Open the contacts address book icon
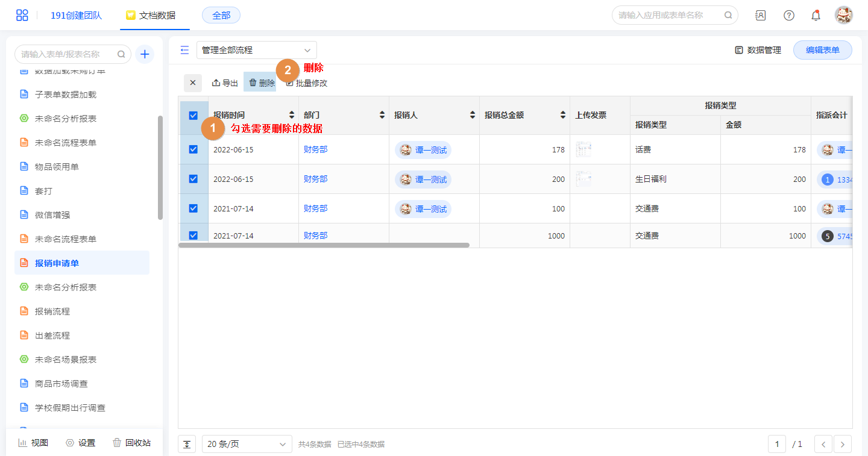Screen dimensions: 868x456 pyautogui.click(x=761, y=15)
